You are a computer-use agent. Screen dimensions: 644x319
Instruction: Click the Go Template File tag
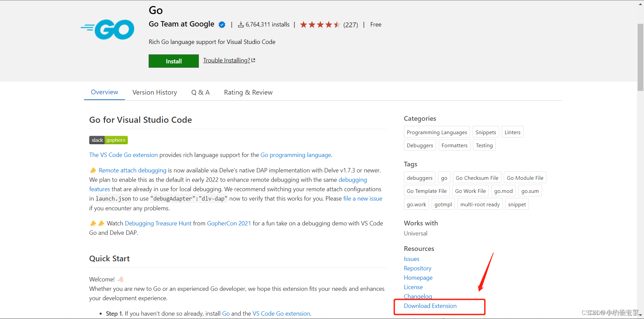(x=427, y=191)
